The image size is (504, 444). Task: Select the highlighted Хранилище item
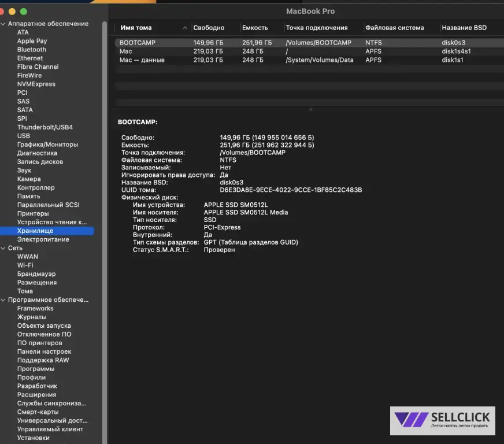click(x=47, y=231)
